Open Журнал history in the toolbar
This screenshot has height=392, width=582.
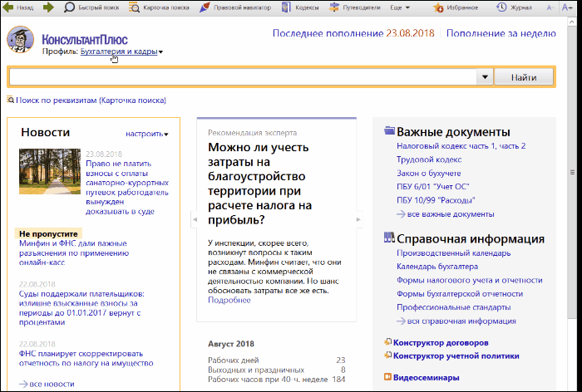(515, 7)
